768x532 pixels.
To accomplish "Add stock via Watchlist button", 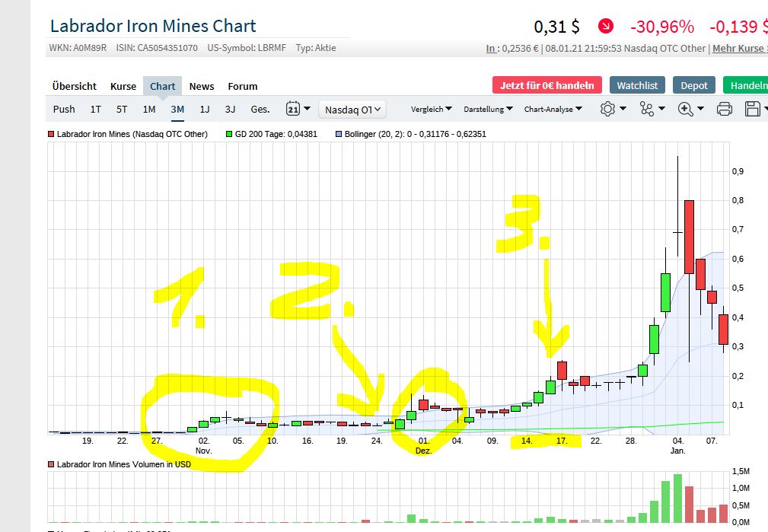I will click(x=638, y=85).
